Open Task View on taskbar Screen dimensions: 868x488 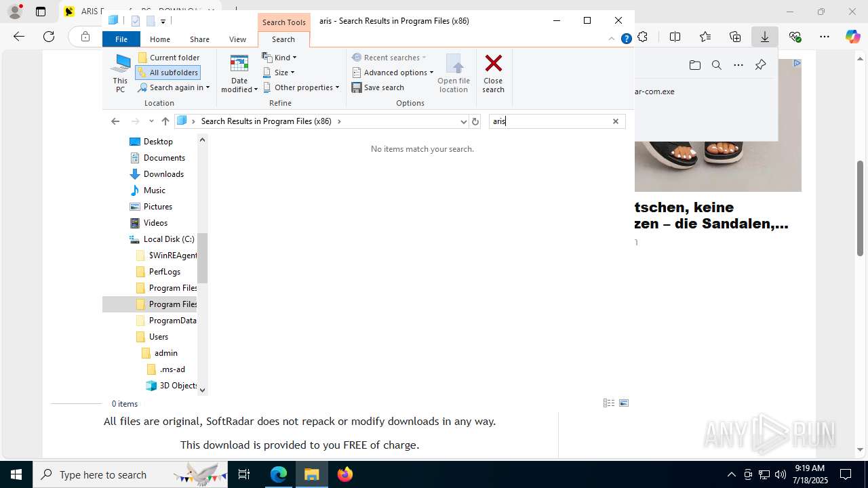[244, 474]
